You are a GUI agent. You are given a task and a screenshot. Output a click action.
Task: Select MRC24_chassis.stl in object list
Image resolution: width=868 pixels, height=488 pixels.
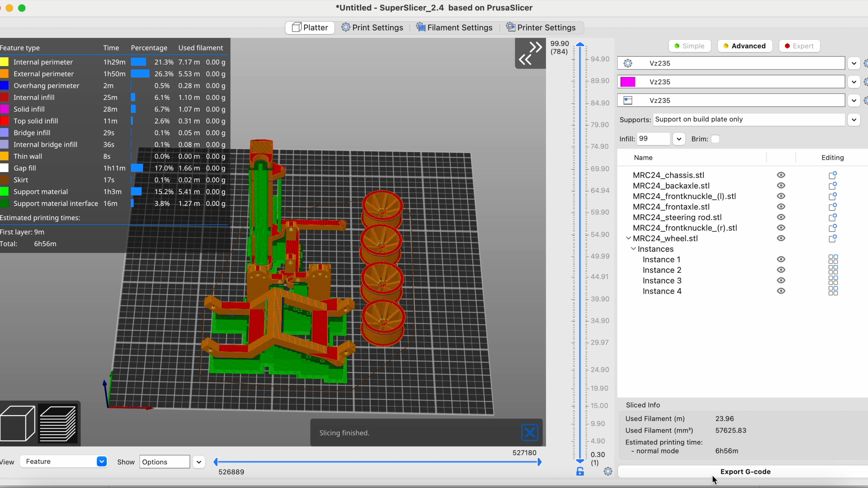[668, 175]
